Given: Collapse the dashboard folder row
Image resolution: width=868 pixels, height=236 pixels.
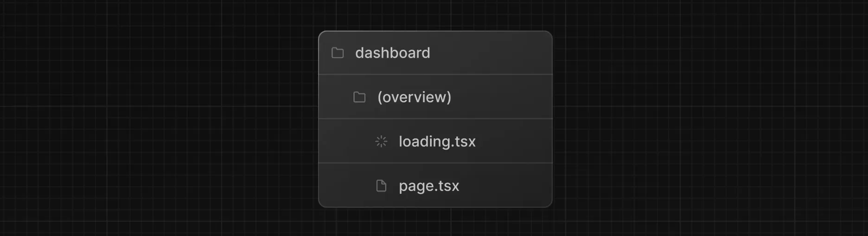Looking at the screenshot, I should pos(435,52).
